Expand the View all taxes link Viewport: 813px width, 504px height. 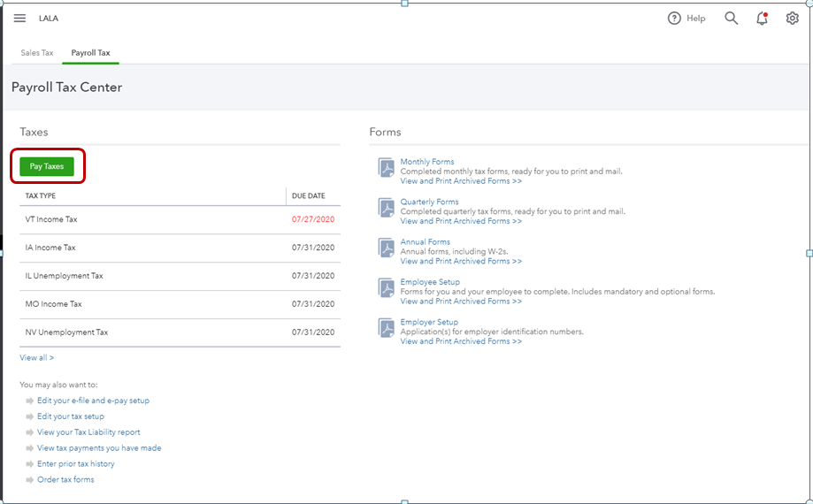pos(36,358)
